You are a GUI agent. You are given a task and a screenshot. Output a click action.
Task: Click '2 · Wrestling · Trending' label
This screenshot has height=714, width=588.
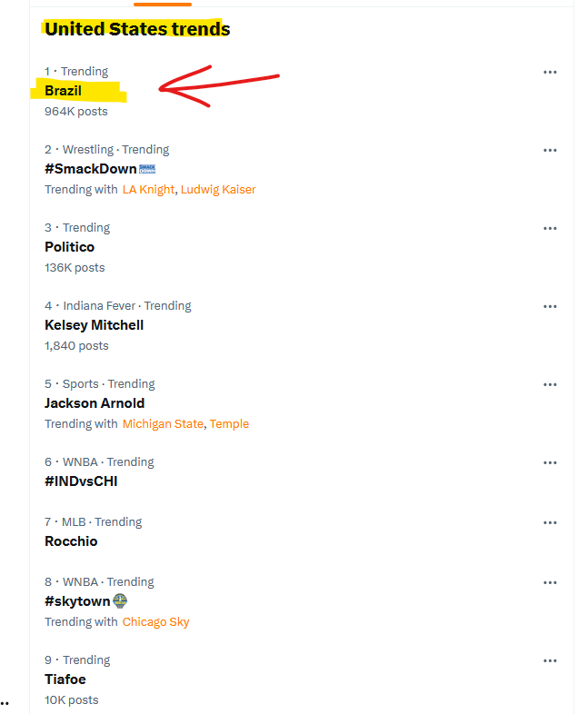click(106, 150)
